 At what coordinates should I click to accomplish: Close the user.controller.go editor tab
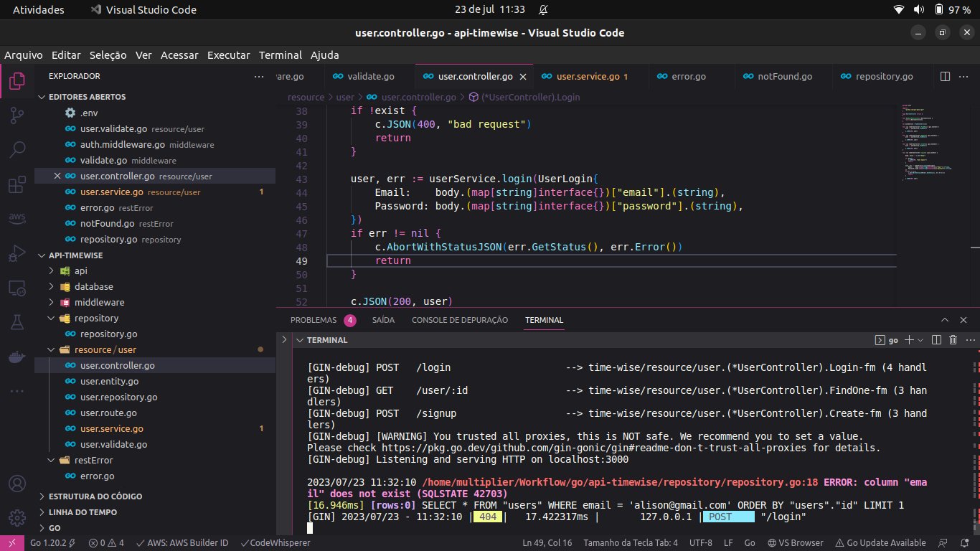(x=523, y=76)
